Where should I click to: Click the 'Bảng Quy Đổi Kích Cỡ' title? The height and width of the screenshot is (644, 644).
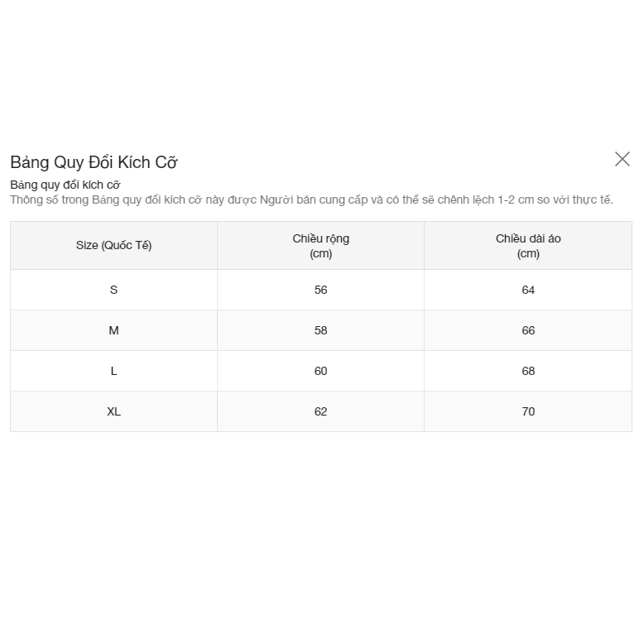[94, 162]
